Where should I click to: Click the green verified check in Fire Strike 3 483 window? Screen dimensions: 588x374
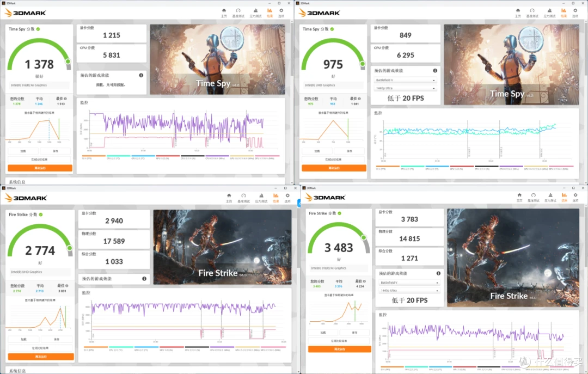coord(339,213)
